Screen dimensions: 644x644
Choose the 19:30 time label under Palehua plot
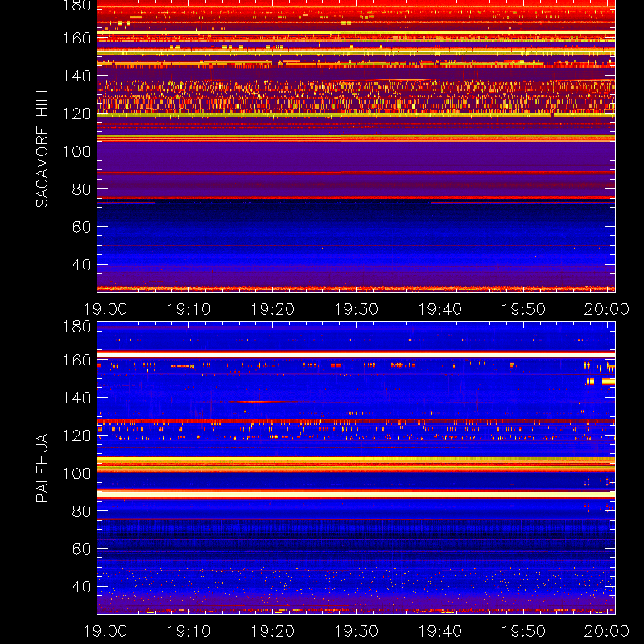(356, 631)
